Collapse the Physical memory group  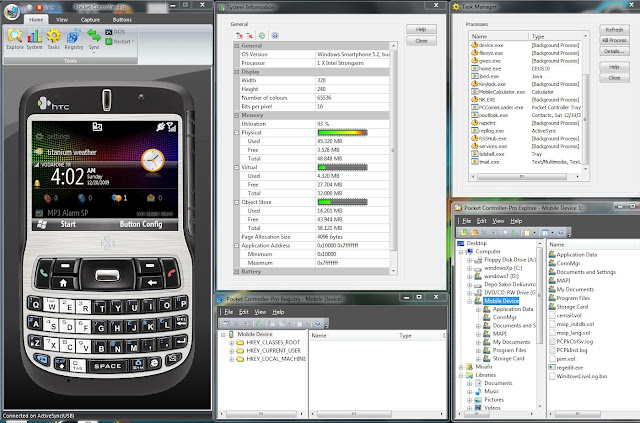(x=236, y=133)
